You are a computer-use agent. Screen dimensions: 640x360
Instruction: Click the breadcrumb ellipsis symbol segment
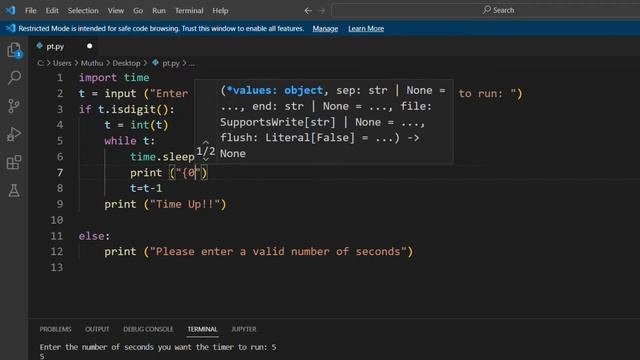click(x=192, y=64)
